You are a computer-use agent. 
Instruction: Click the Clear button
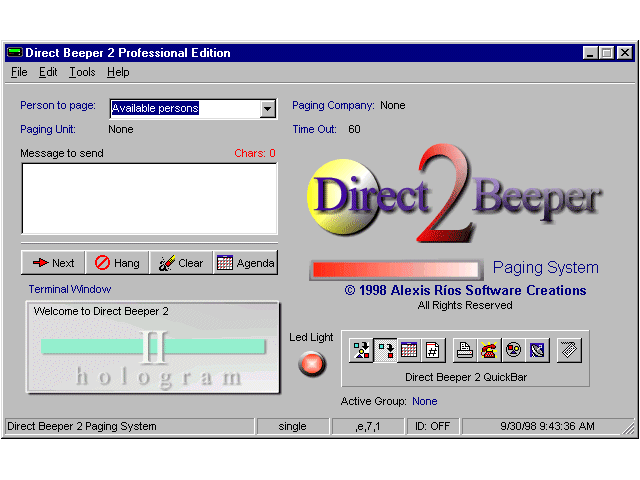click(x=181, y=263)
